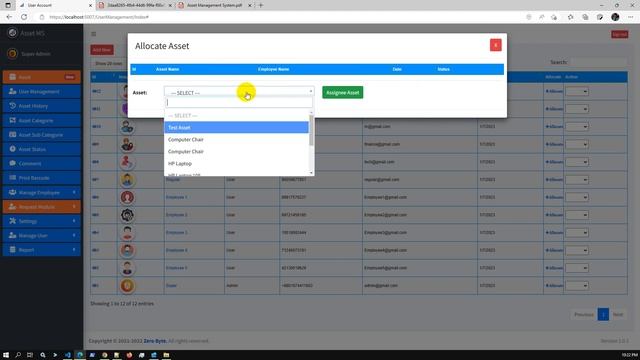Click Edge browser icon on taskbar
This screenshot has height=360, width=640.
pos(80,355)
